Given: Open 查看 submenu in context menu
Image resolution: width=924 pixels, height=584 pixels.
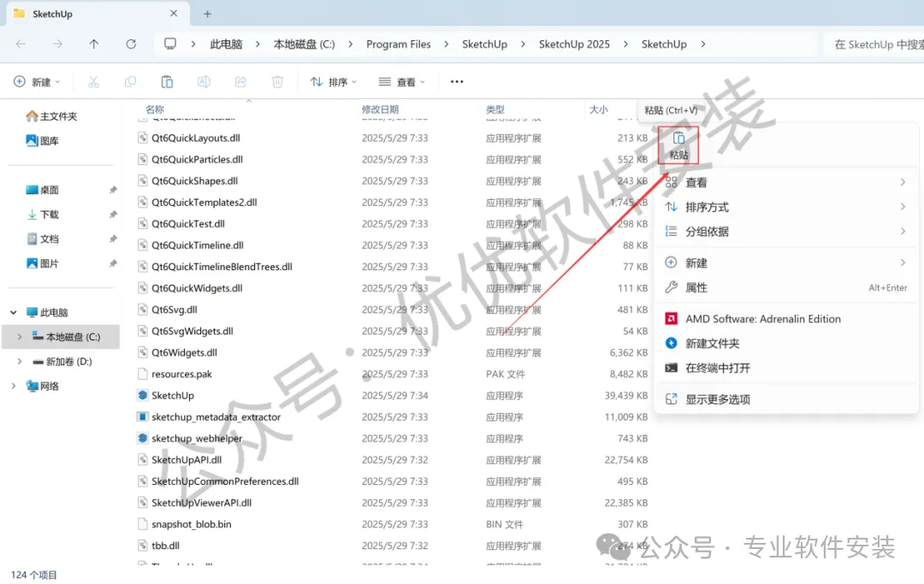Looking at the screenshot, I should 785,182.
